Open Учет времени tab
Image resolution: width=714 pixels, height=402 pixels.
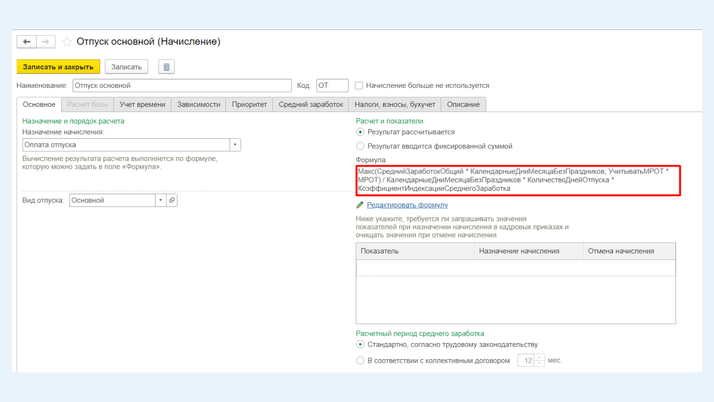(x=143, y=104)
